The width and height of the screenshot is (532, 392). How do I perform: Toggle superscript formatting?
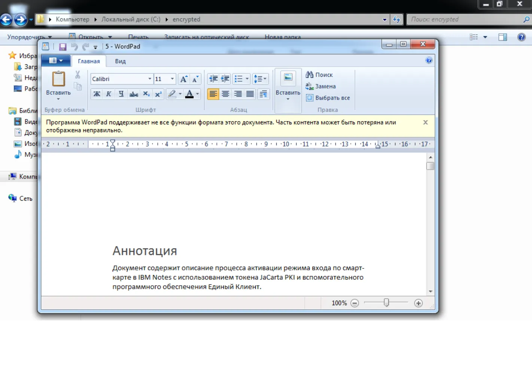coord(158,94)
